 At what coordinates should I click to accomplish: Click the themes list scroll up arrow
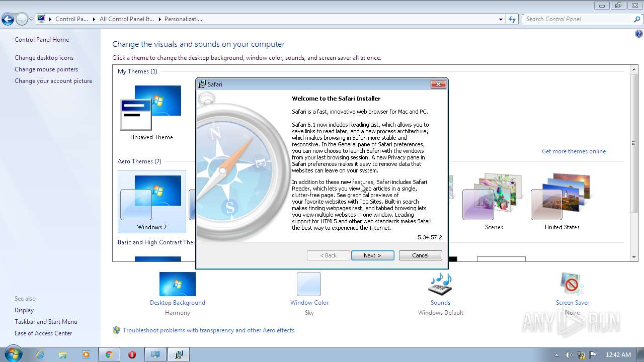pyautogui.click(x=633, y=69)
